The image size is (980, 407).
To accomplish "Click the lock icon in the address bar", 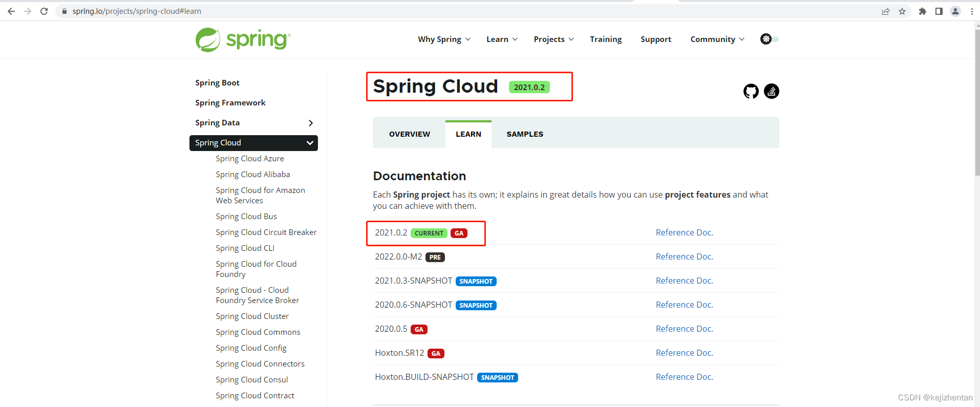I will [65, 11].
